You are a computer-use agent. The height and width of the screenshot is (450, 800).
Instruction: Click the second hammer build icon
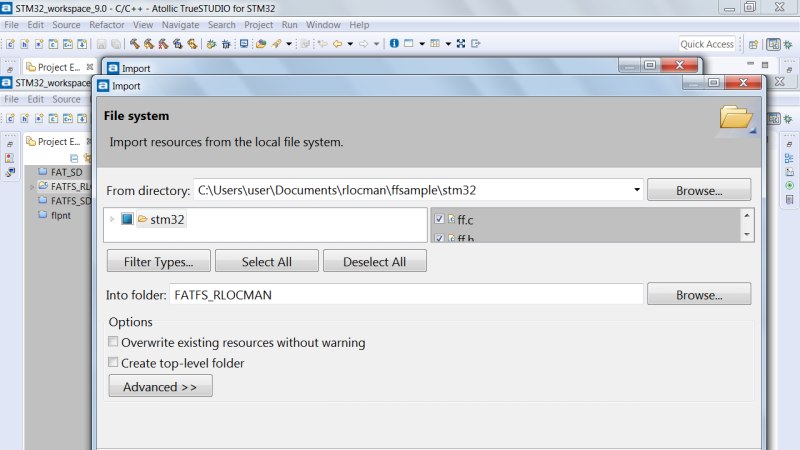149,44
